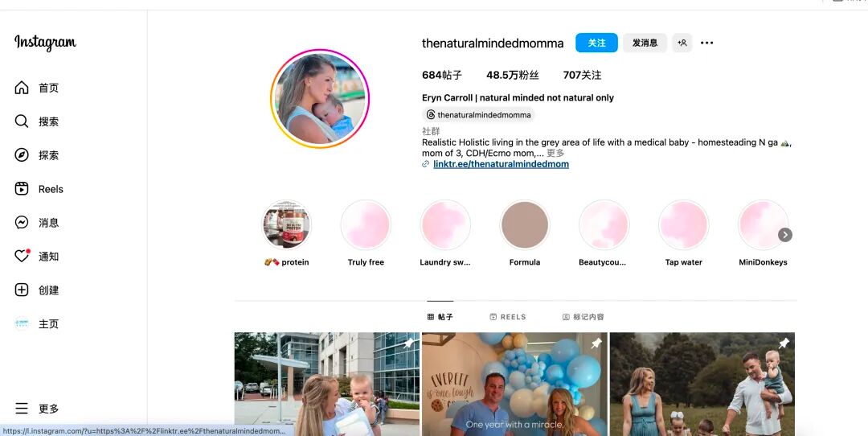Viewport: 868px width, 436px height.
Task: Switch to the tagged content tab
Action: [x=583, y=317]
